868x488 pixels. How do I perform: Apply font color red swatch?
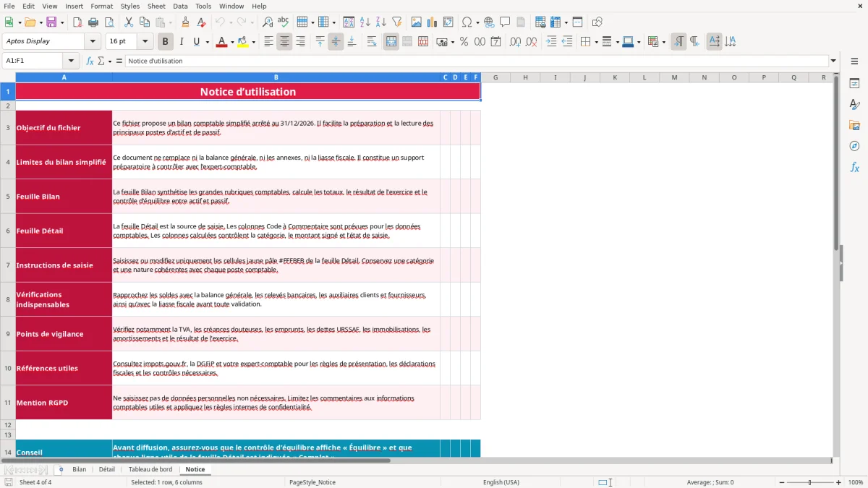[x=221, y=42]
